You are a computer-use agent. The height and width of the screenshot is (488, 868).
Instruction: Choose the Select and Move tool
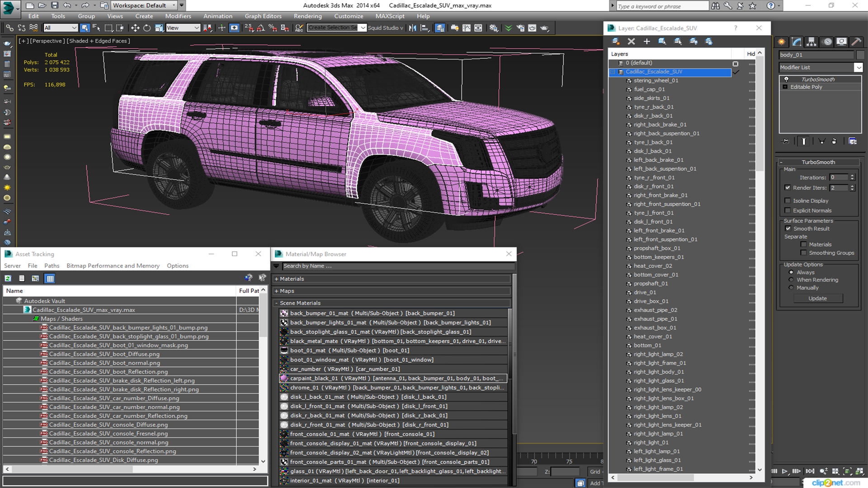pos(135,28)
